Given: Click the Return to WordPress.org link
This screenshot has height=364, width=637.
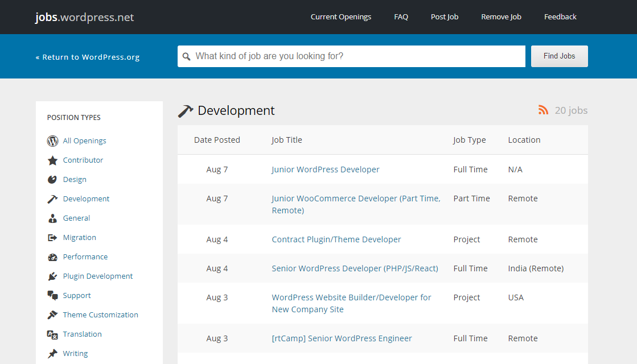Looking at the screenshot, I should click(x=87, y=57).
